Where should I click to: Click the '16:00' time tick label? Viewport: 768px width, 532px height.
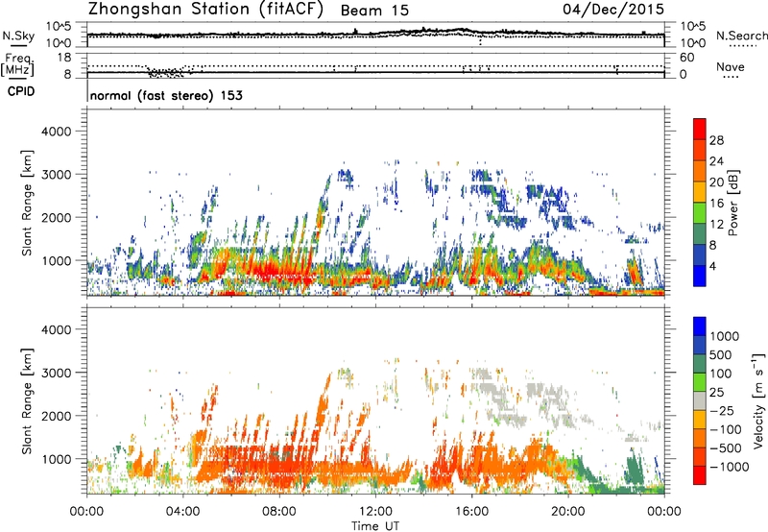tap(471, 512)
